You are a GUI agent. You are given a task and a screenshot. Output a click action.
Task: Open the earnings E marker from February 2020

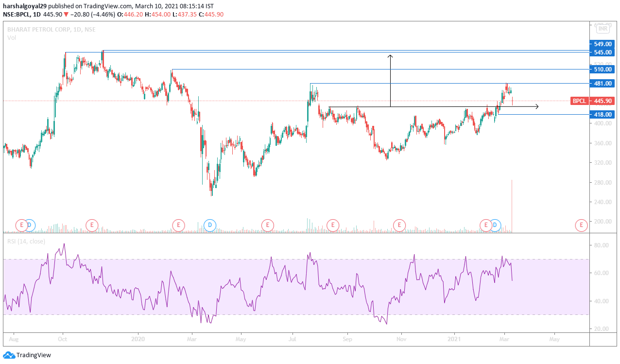[x=178, y=225]
